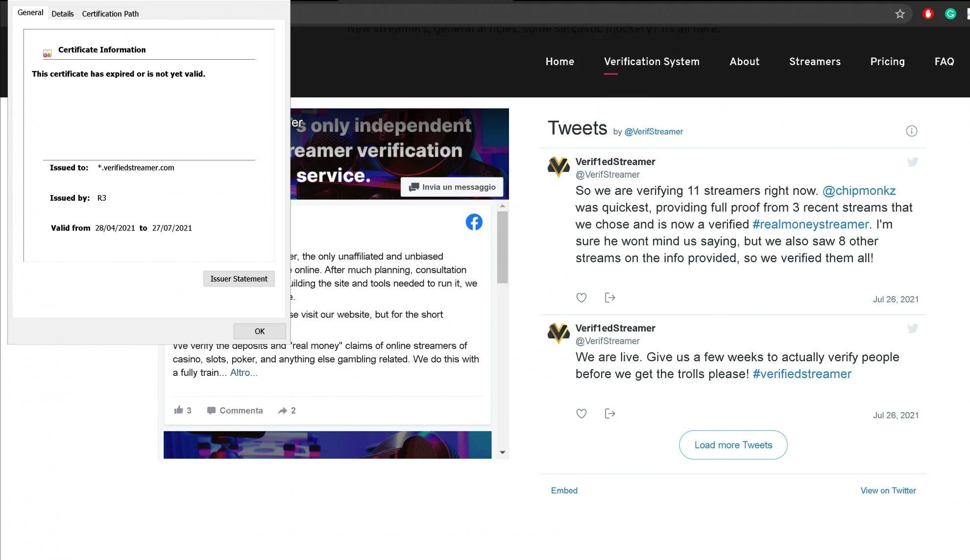Viewport: 970px width, 560px height.
Task: Open the Embed link
Action: 564,490
